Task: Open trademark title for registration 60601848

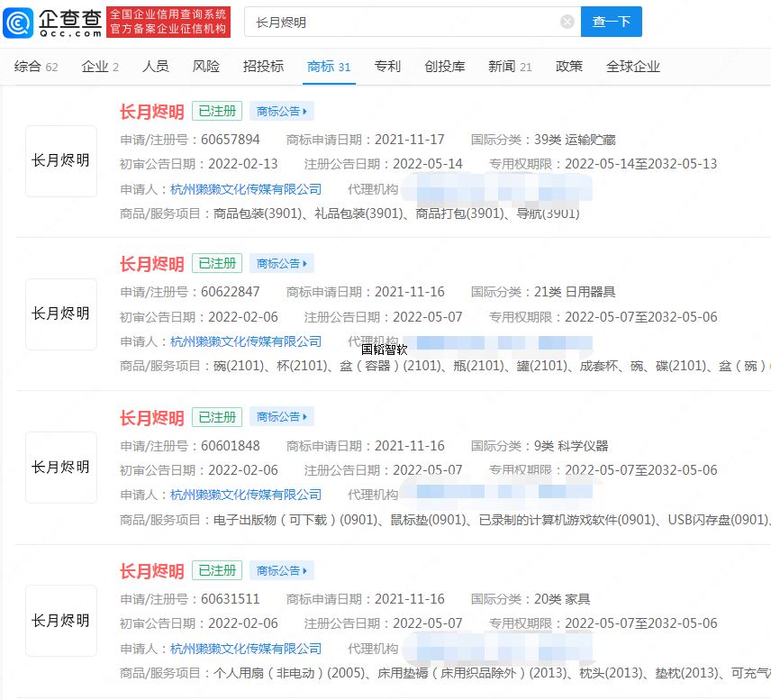Action: pyautogui.click(x=152, y=418)
